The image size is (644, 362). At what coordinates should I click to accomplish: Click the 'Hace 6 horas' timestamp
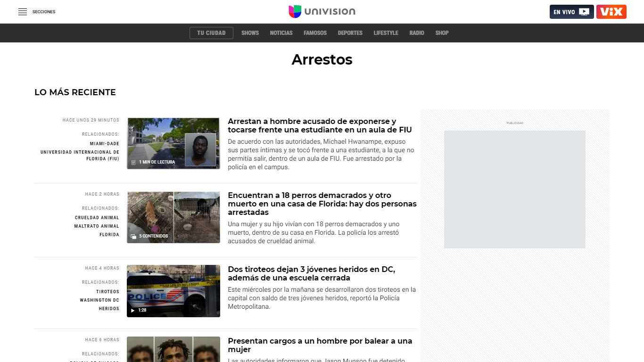(102, 340)
